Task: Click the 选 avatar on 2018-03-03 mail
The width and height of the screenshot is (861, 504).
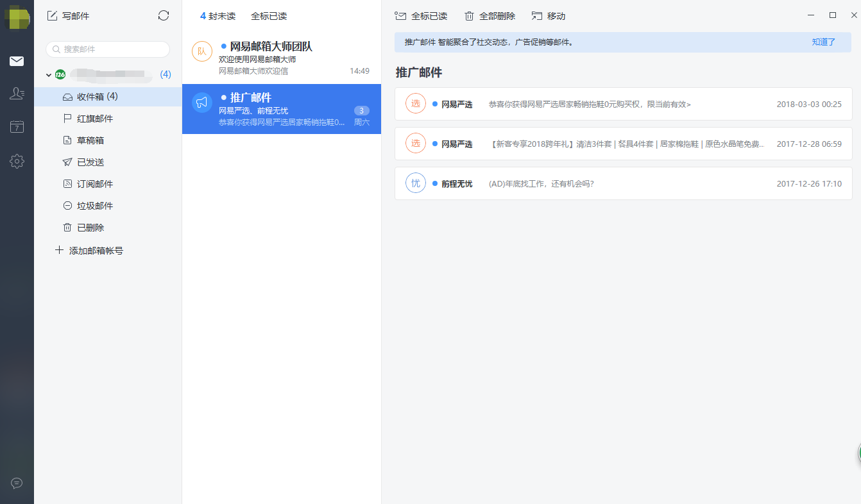Action: 416,103
